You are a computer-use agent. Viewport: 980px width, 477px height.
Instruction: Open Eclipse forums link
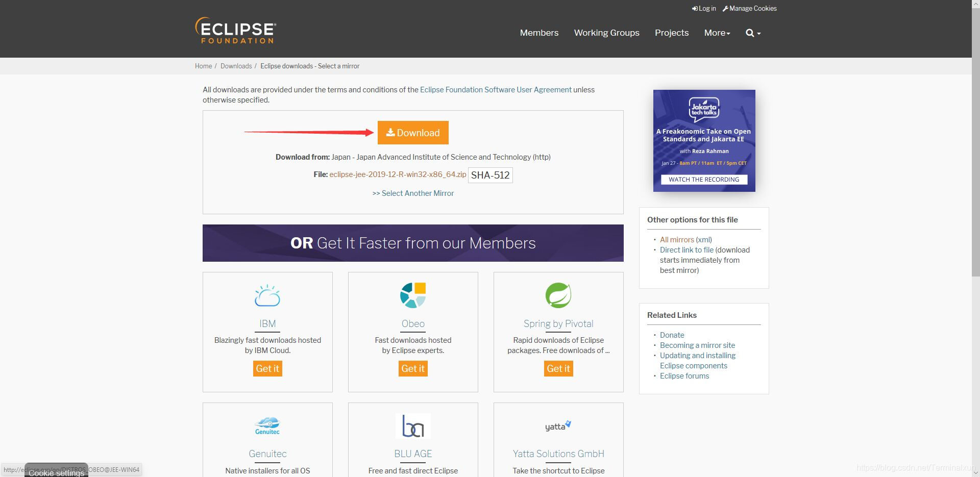[x=684, y=376]
